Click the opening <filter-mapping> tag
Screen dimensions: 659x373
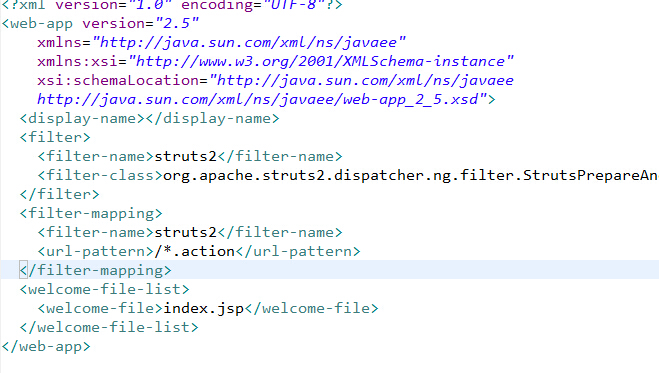pos(91,213)
